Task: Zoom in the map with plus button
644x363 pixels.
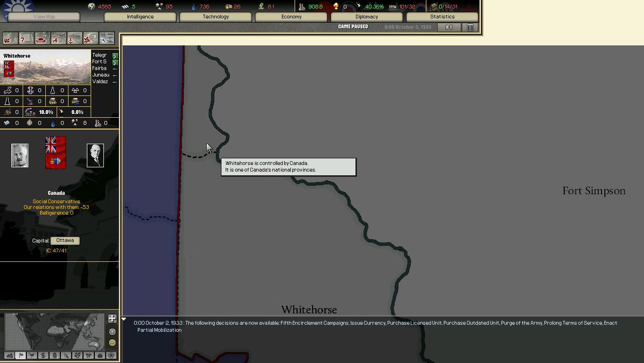Action: (x=112, y=331)
